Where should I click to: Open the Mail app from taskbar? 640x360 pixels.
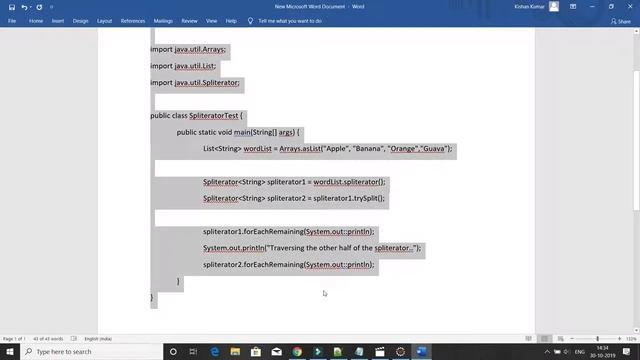point(277,351)
